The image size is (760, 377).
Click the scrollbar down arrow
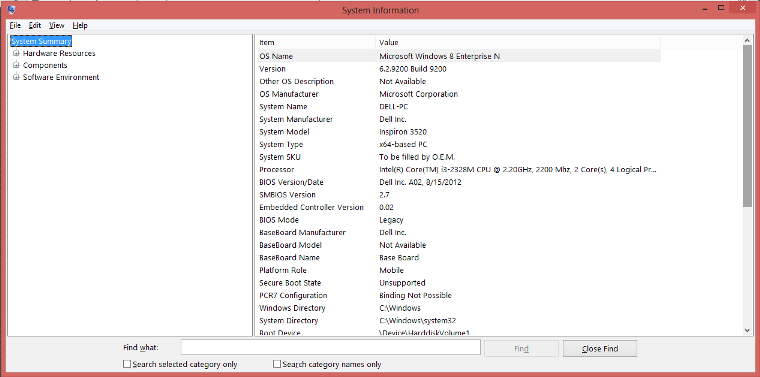tap(747, 330)
